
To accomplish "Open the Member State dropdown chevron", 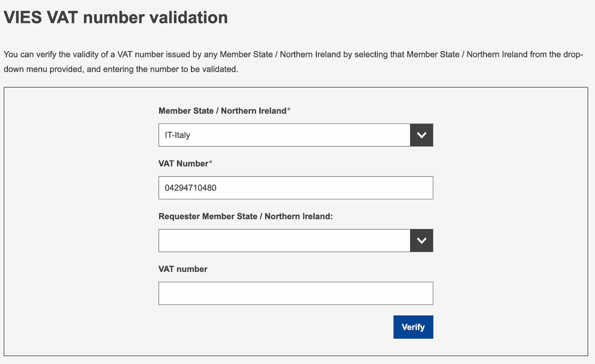I will pos(421,135).
